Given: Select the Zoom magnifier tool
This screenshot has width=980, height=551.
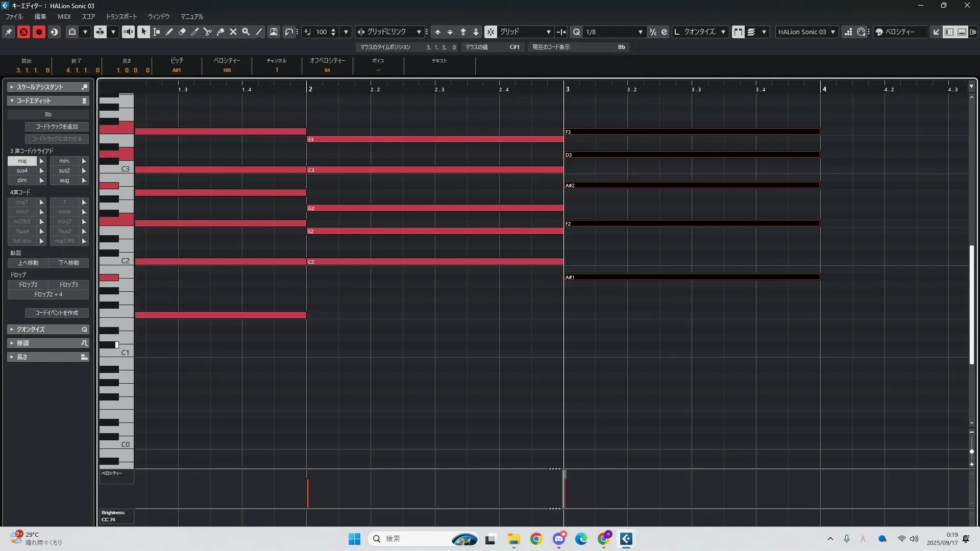Looking at the screenshot, I should click(x=246, y=32).
